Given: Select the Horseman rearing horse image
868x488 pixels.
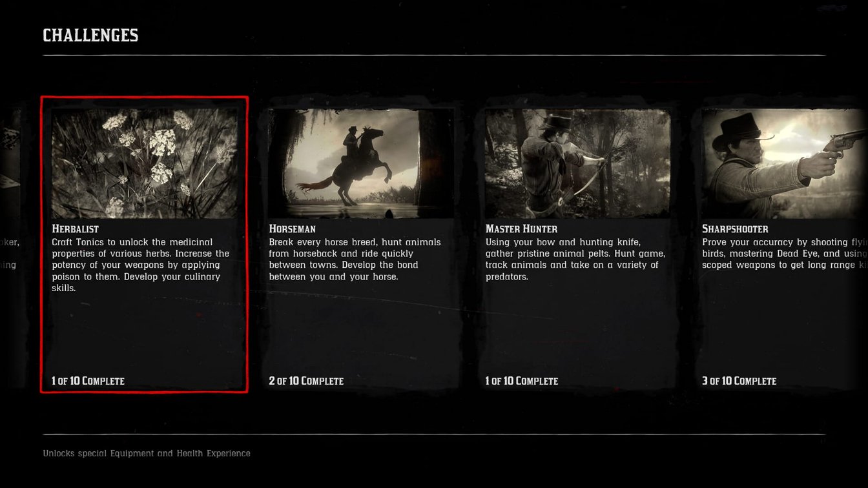Looking at the screenshot, I should [362, 163].
